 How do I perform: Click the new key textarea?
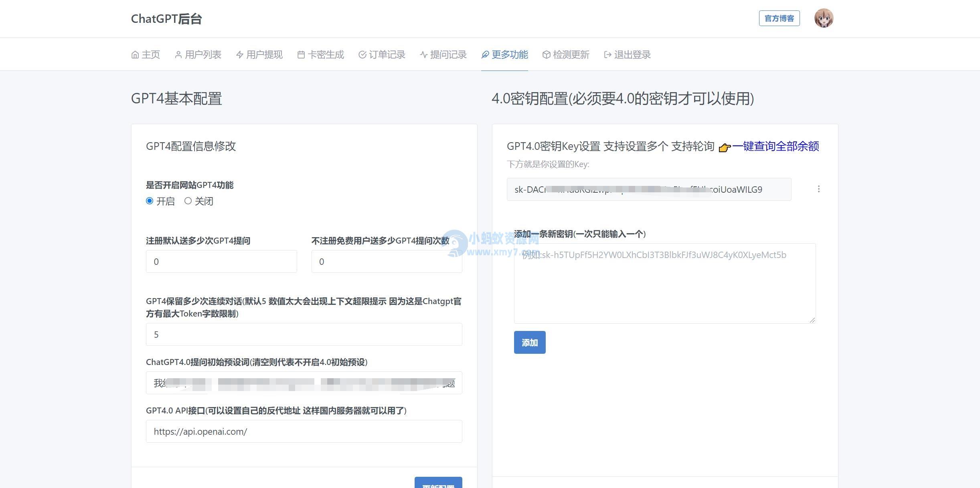coord(665,283)
